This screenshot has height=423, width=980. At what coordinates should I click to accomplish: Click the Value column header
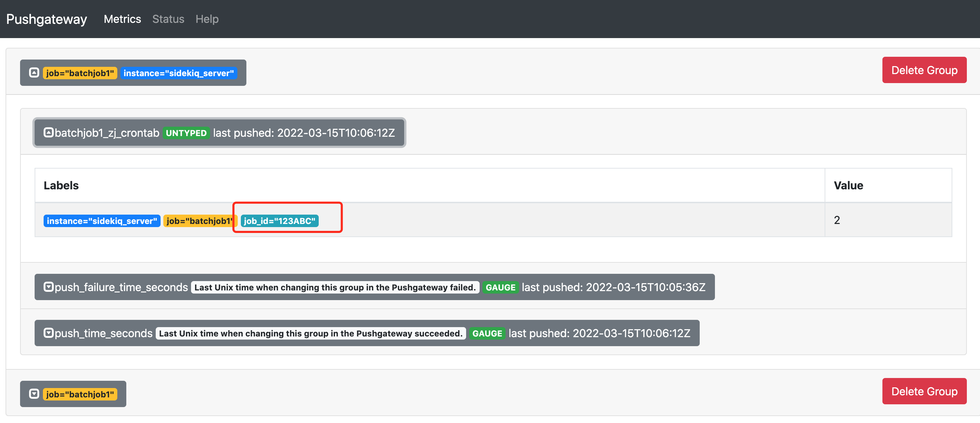pos(849,185)
